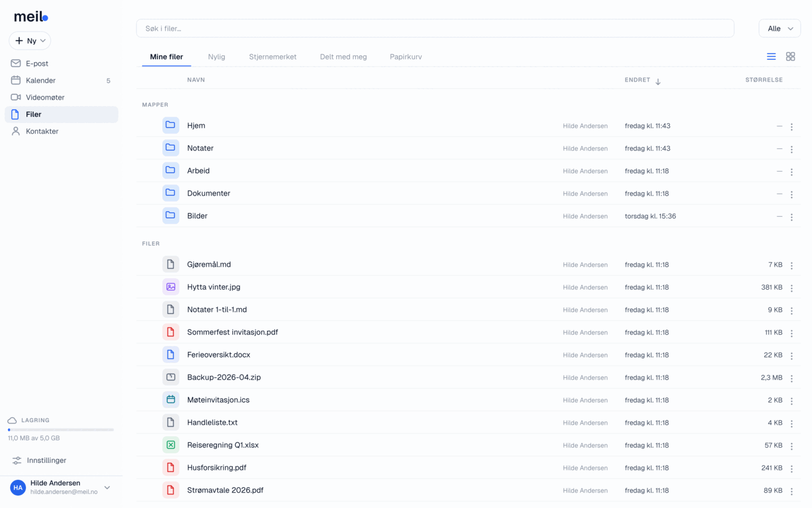The width and height of the screenshot is (812, 508).
Task: Sort by the Endret column
Action: [642, 80]
